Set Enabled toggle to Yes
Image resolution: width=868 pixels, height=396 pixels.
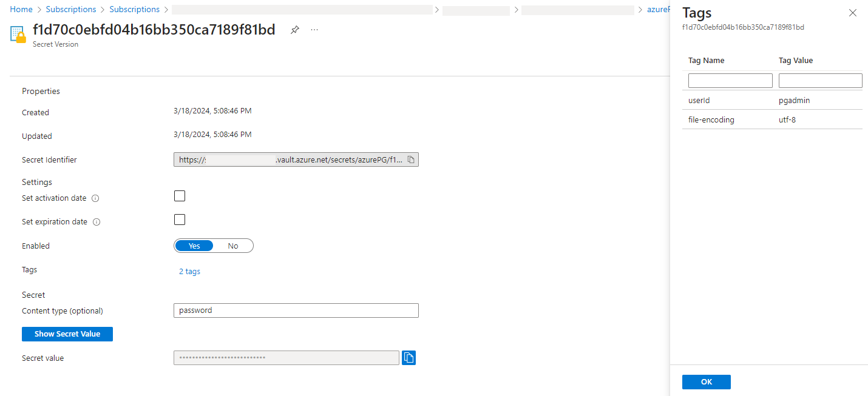tap(194, 246)
